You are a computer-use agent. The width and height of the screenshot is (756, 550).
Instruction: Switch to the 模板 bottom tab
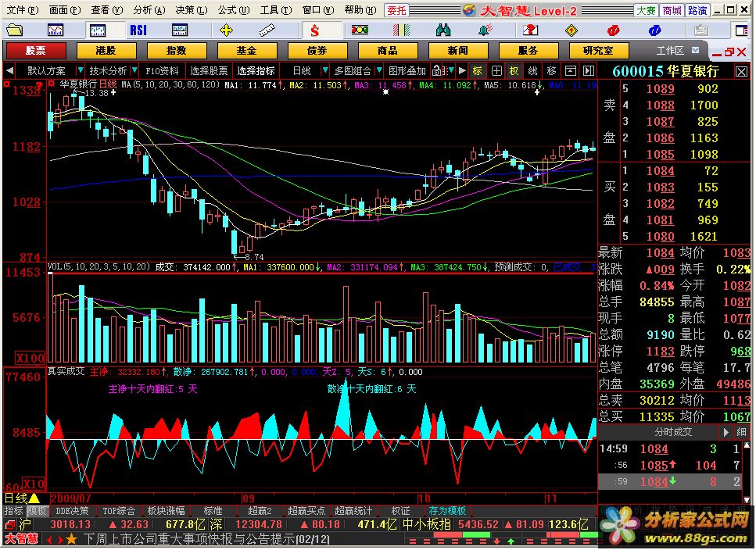(37, 511)
